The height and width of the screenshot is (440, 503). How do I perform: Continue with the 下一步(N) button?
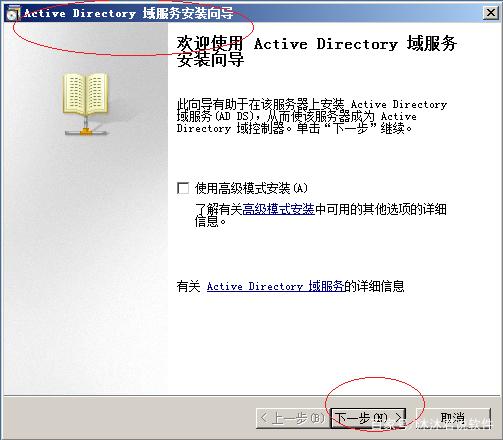click(368, 418)
